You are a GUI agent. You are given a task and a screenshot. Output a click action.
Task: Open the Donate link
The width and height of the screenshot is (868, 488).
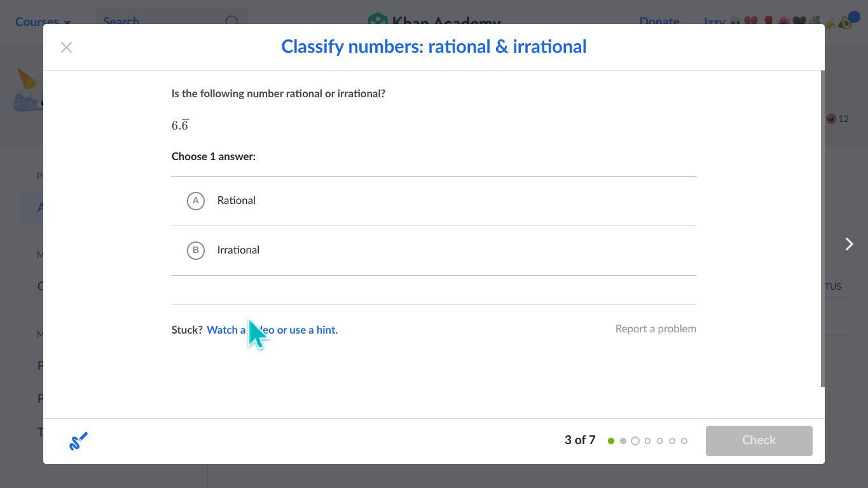tap(659, 21)
